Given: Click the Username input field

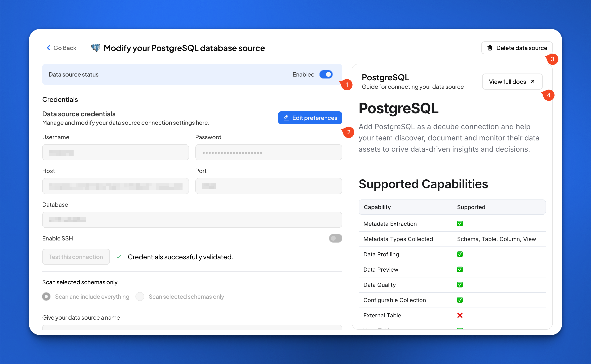Looking at the screenshot, I should (x=115, y=152).
